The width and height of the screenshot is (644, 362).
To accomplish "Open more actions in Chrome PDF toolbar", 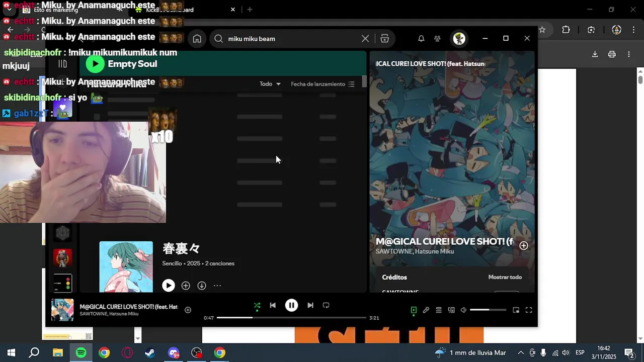I will point(629,54).
